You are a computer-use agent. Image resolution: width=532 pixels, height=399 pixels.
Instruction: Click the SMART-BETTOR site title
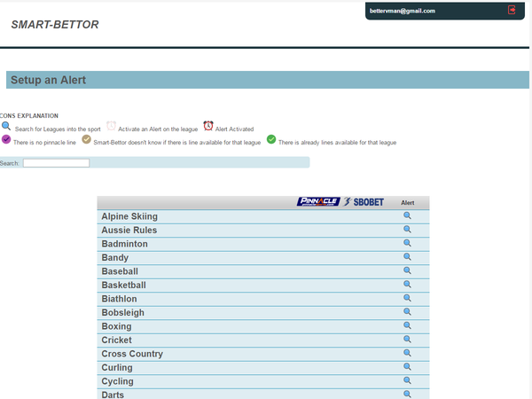(x=55, y=25)
